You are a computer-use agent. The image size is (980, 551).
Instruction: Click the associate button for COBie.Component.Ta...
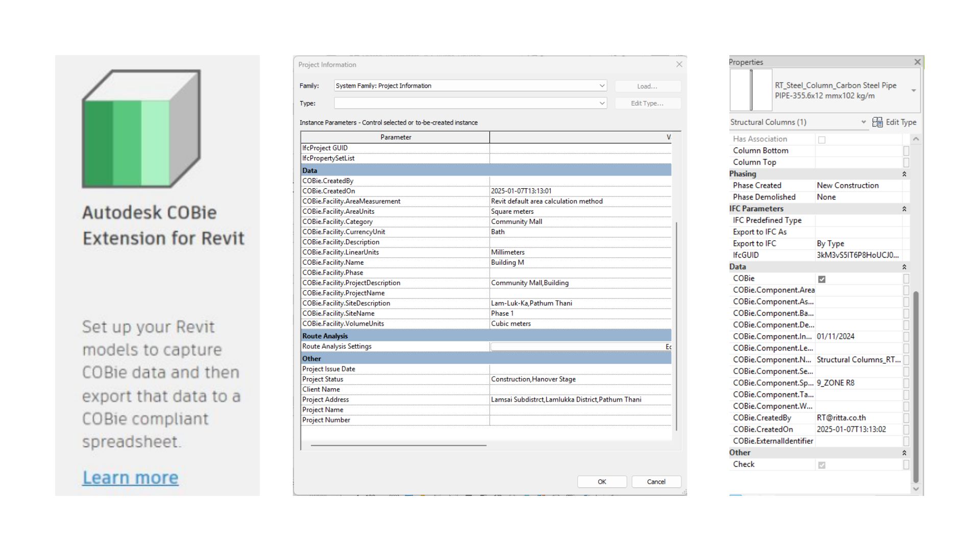point(906,395)
